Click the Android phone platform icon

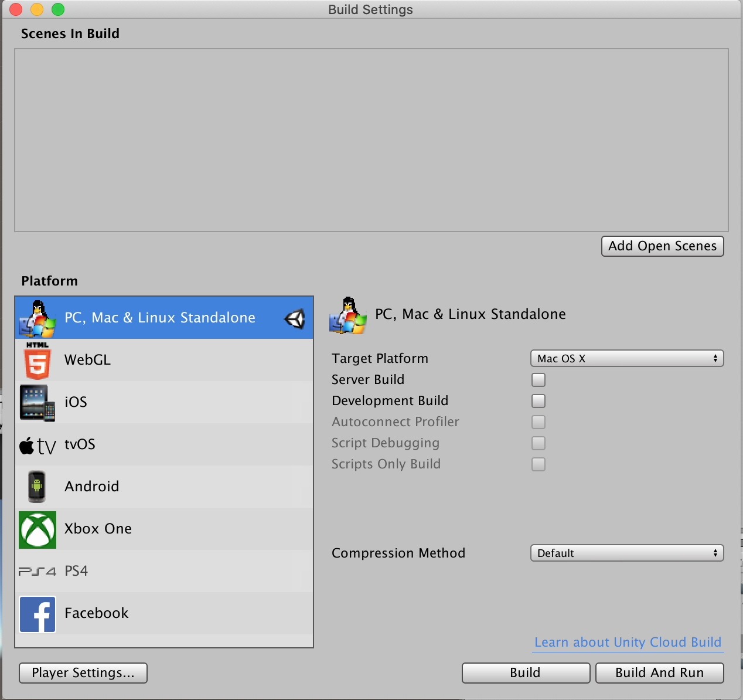click(37, 487)
